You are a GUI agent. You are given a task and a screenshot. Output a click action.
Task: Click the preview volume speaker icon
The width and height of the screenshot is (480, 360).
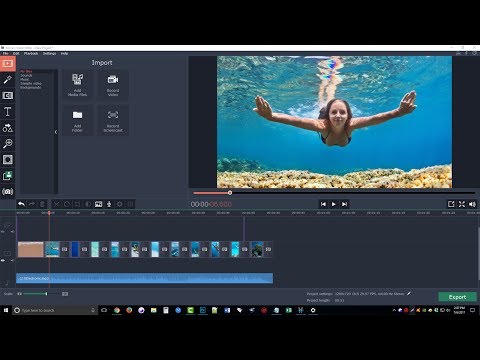[x=472, y=204]
